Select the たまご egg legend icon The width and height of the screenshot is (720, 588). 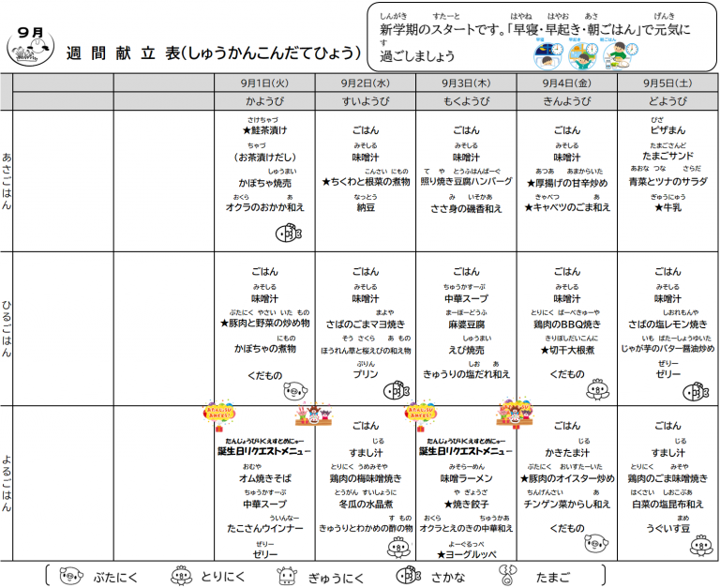(507, 575)
